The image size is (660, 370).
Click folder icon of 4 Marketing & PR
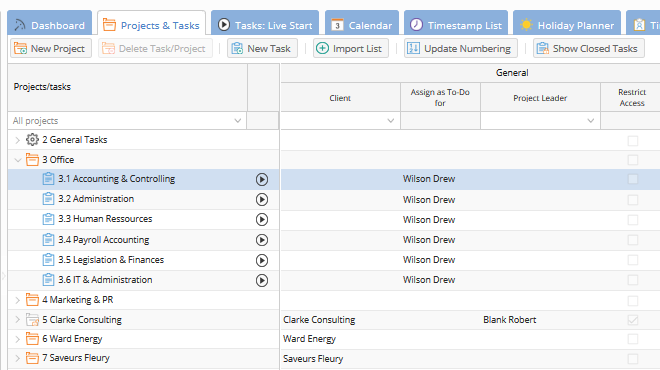coord(32,300)
